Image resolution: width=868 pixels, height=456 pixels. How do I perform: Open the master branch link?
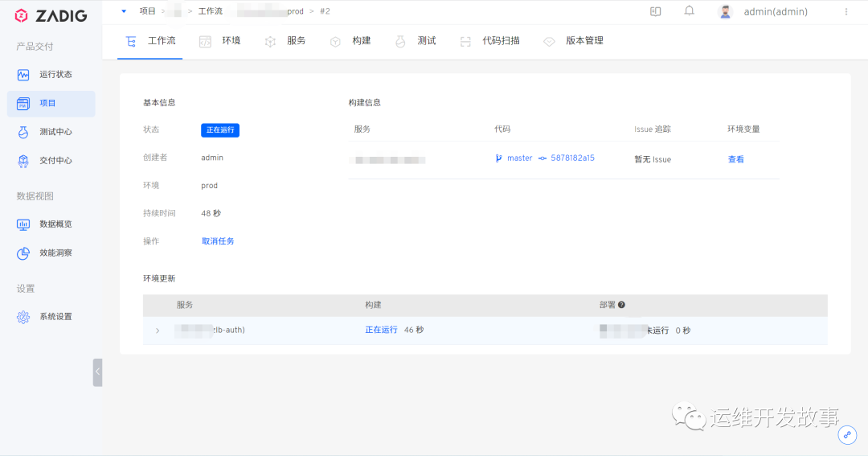519,158
